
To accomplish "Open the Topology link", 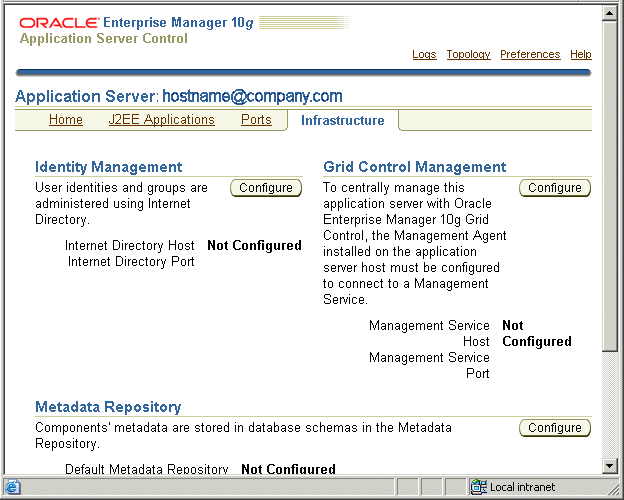I will point(468,54).
